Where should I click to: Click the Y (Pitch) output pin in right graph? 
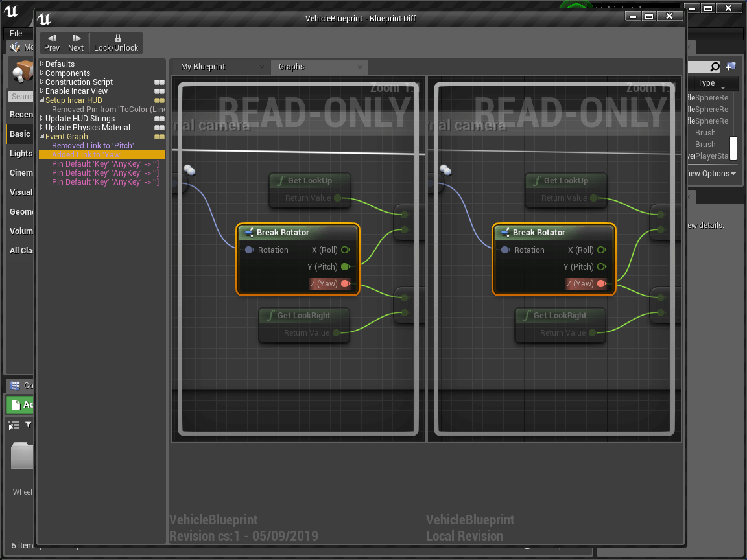pos(601,267)
